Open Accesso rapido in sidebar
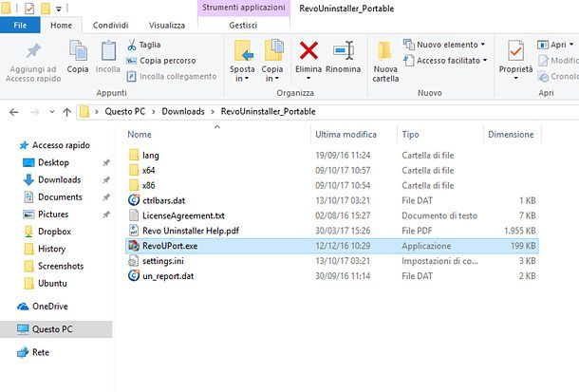579x392 pixels. pos(55,145)
